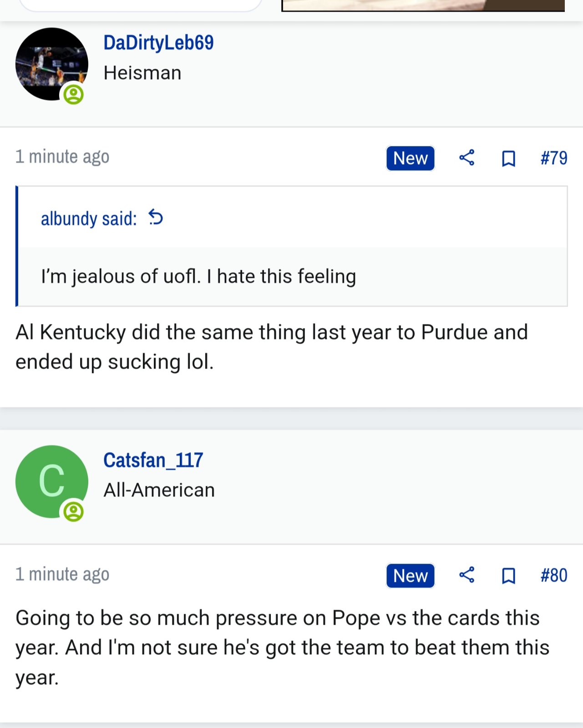Tap Catsfan_117's online status badge
This screenshot has height=728, width=583.
(73, 512)
